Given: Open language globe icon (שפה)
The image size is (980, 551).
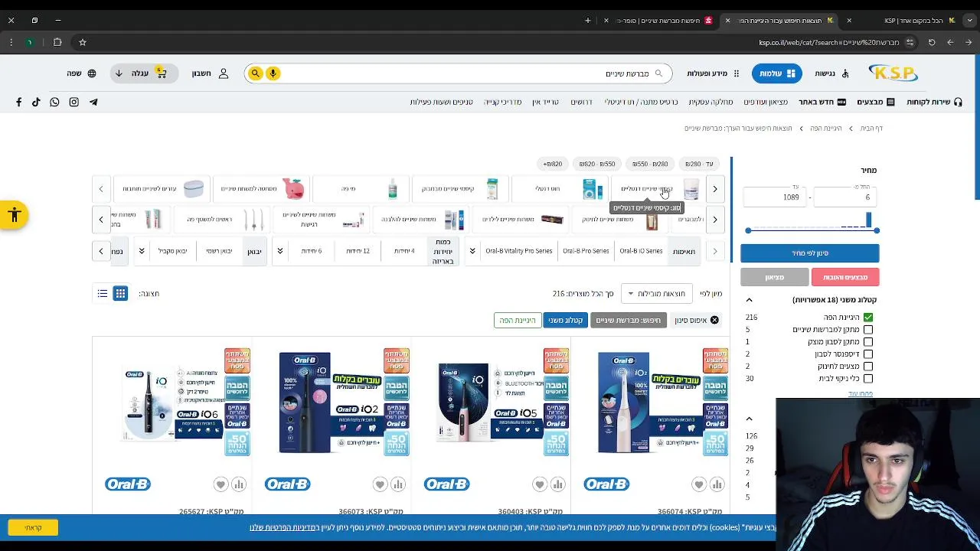Looking at the screenshot, I should tap(92, 73).
